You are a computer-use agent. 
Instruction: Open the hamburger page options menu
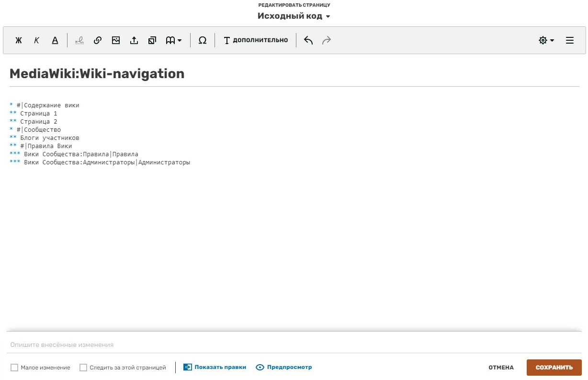tap(570, 40)
